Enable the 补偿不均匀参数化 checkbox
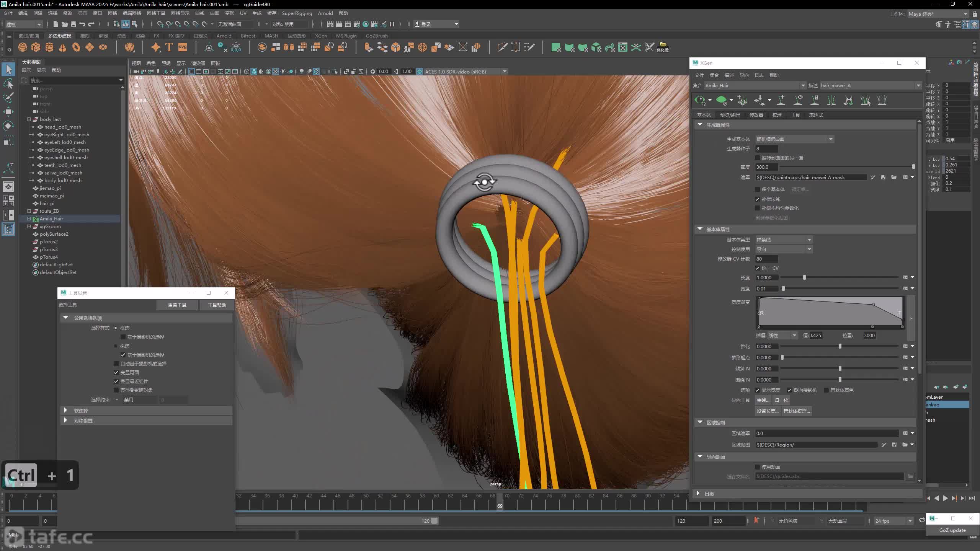980x551 pixels. pos(757,208)
